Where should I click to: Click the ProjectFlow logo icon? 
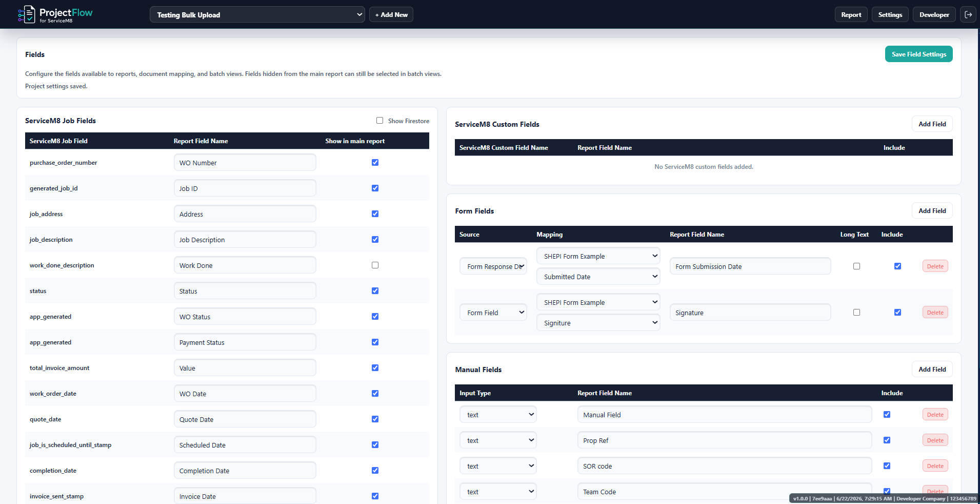click(x=27, y=14)
